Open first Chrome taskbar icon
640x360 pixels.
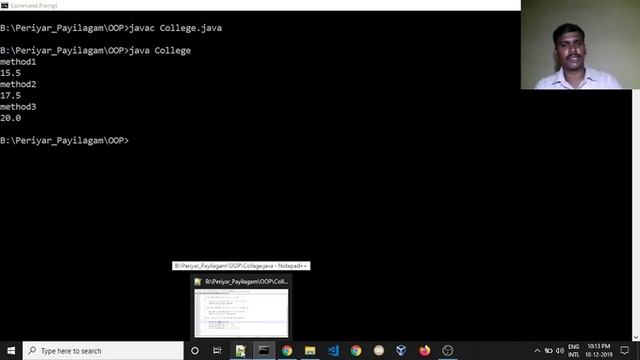tap(287, 351)
